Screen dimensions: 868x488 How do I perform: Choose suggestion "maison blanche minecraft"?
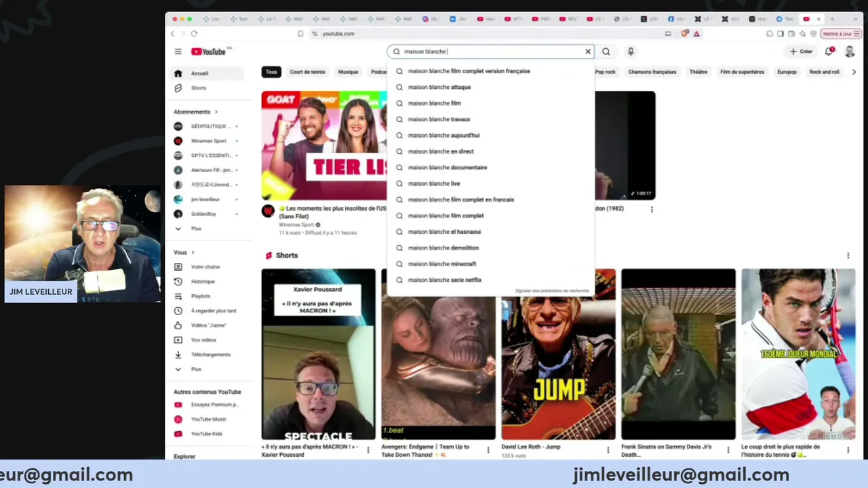[490, 264]
